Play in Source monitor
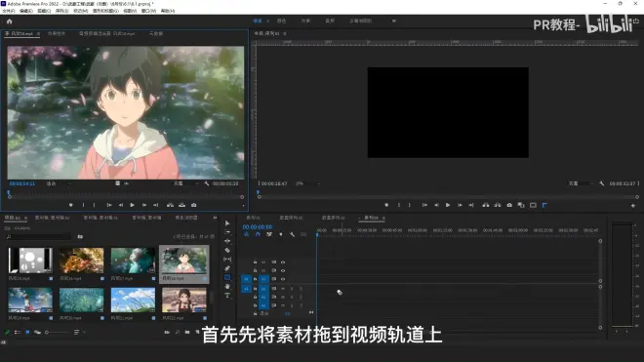Viewport: 644px width, 362px height. (x=133, y=205)
